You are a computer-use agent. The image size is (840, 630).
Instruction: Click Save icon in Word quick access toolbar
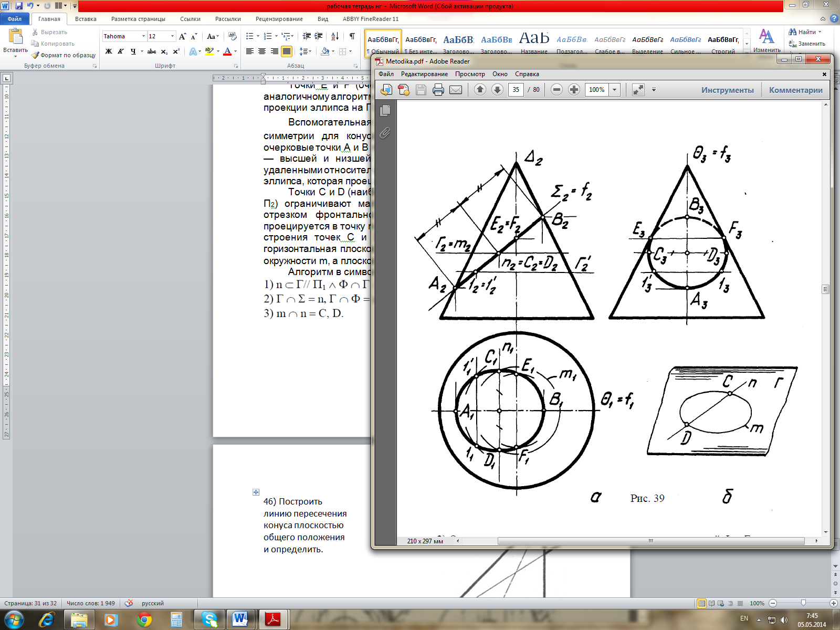point(18,6)
